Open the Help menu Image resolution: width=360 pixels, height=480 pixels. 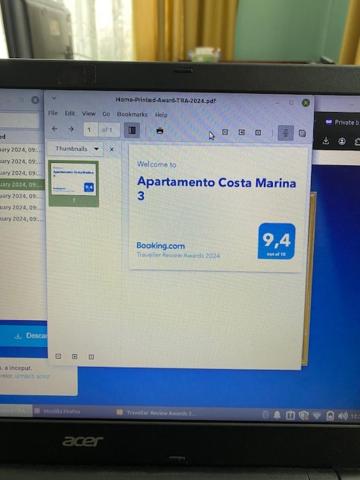click(x=161, y=115)
